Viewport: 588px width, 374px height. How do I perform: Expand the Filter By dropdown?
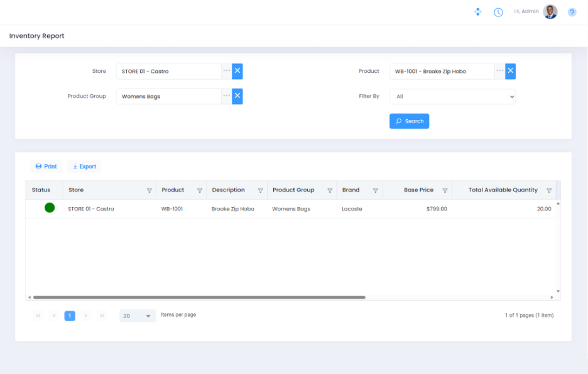(452, 97)
